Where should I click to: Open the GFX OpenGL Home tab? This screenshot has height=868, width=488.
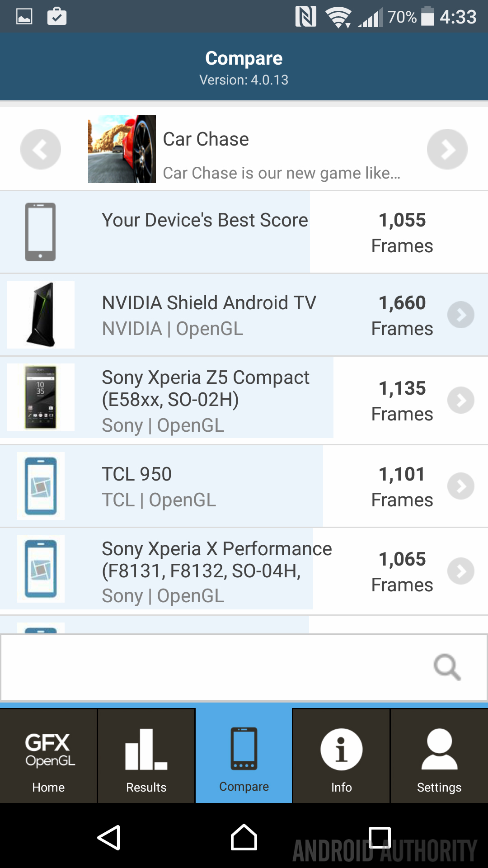48,755
